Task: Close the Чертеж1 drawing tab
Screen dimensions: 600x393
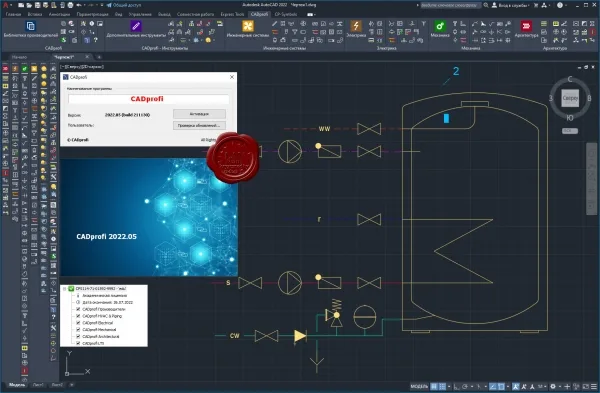Action: [x=87, y=57]
